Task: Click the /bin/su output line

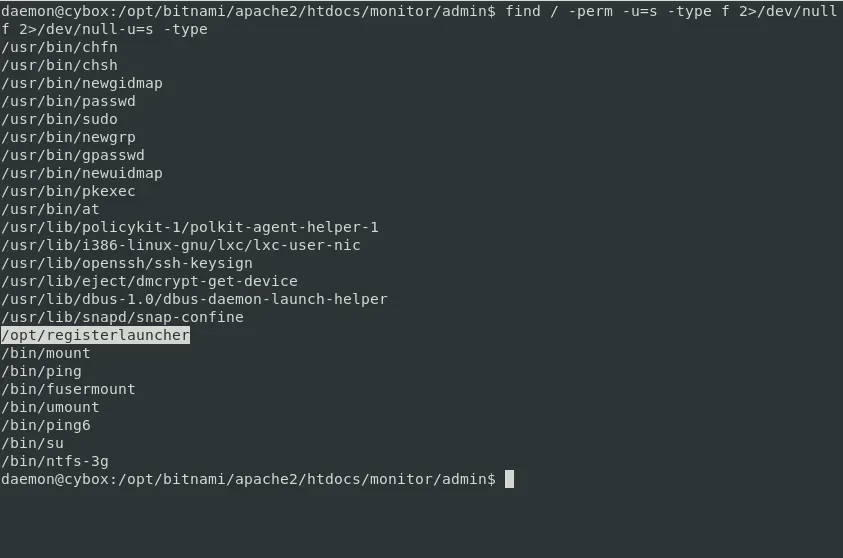Action: click(x=33, y=443)
